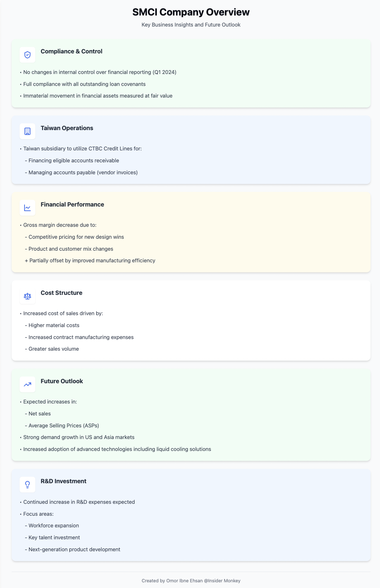
Task: Click the Future Outlook heading
Action: click(x=62, y=381)
